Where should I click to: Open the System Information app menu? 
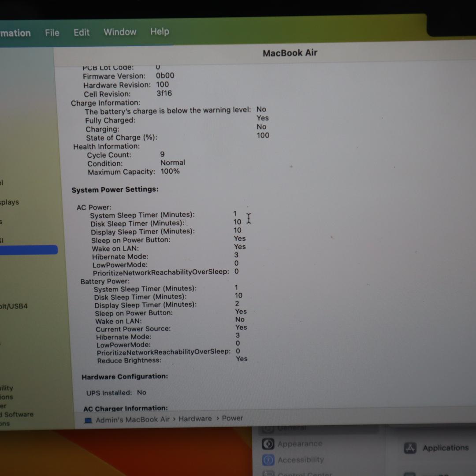(15, 33)
